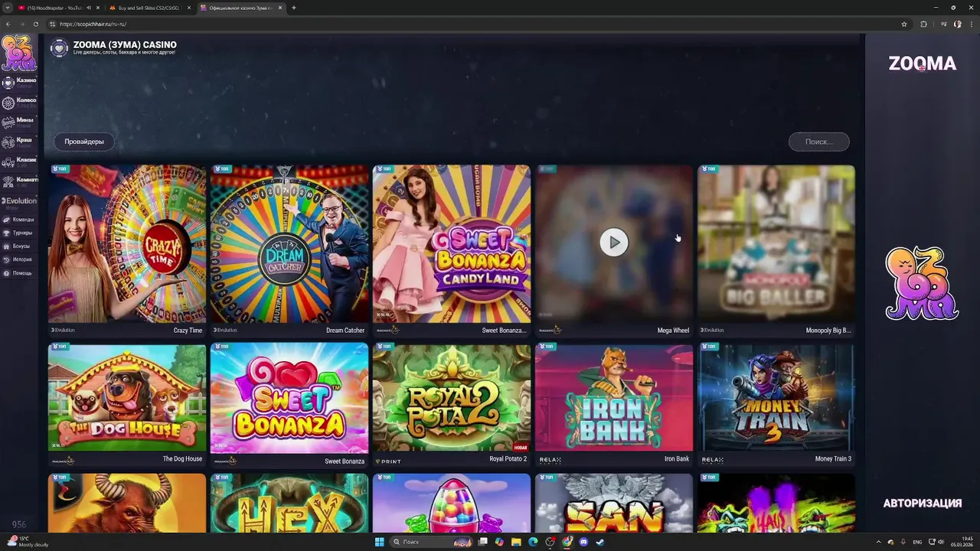The height and width of the screenshot is (551, 980).
Task: Open Sweet Bonanza Candyland game thumbnail
Action: [x=452, y=244]
